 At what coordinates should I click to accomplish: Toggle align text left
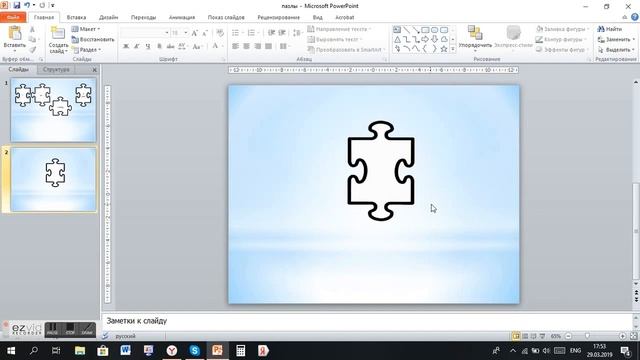point(236,46)
